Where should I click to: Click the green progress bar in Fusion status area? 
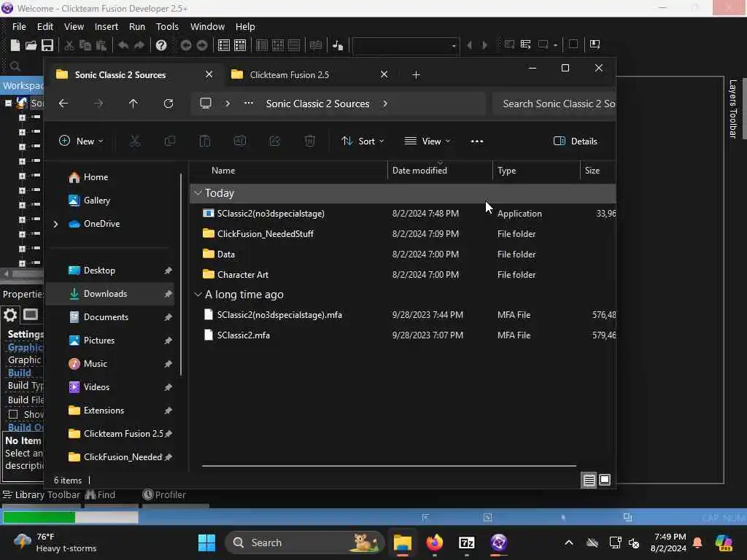39,517
